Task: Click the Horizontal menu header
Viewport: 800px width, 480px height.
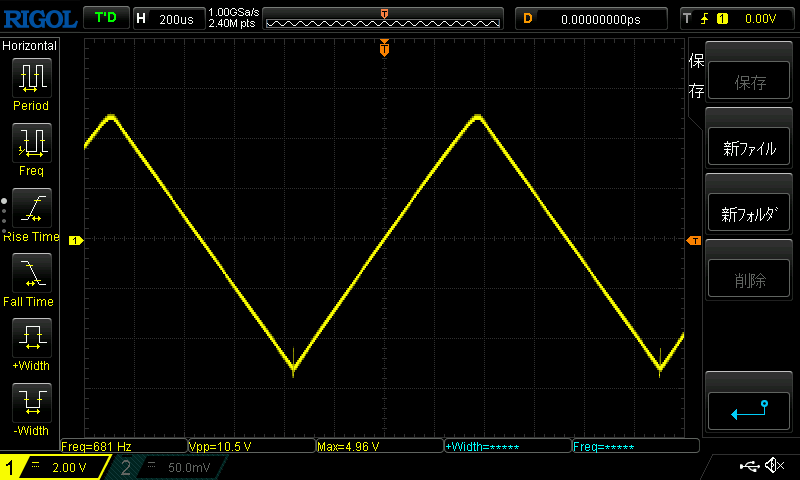Action: [x=30, y=46]
